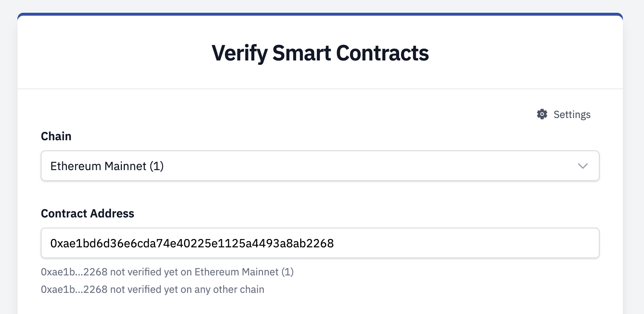Image resolution: width=644 pixels, height=314 pixels.
Task: Click the not verified on any other chain message
Action: pos(152,290)
